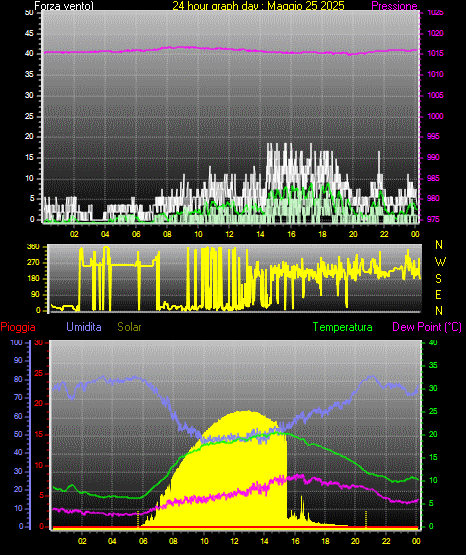Screen dimensions: 466x555
Task: Click the blue 'Umidita' legend label
Action: 84,327
